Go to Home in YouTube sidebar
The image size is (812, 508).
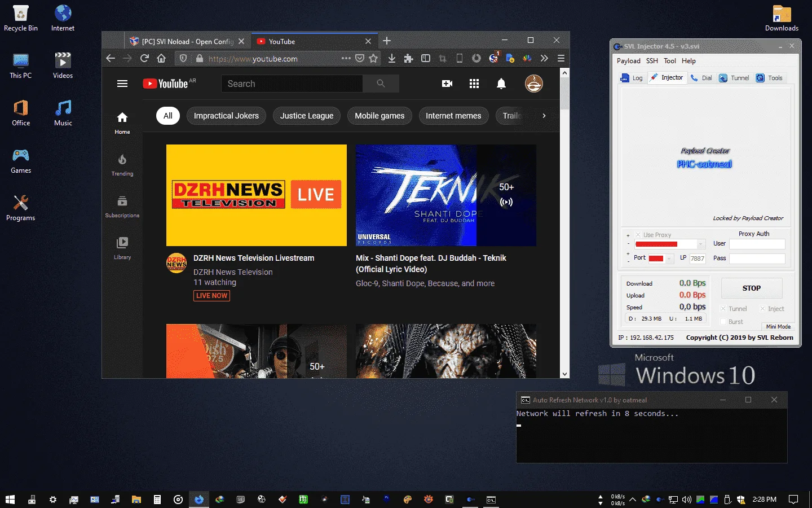tap(122, 123)
